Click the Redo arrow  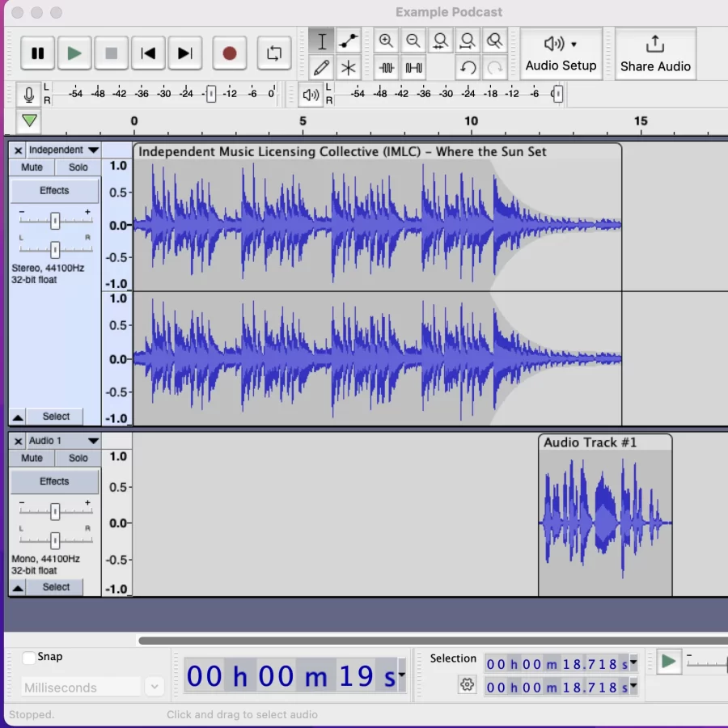pos(494,68)
